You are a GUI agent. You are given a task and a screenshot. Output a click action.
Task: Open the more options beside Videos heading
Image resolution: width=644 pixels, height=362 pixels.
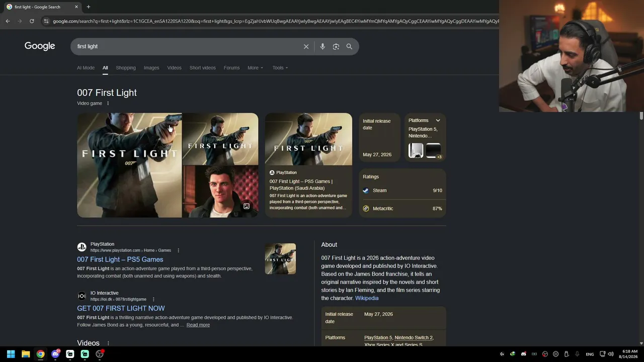pyautogui.click(x=108, y=343)
